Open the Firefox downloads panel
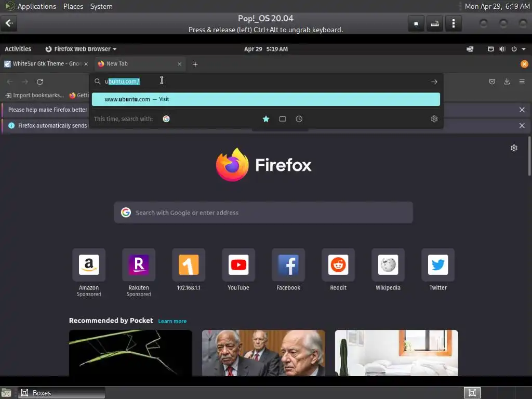The height and width of the screenshot is (399, 532). (x=507, y=82)
